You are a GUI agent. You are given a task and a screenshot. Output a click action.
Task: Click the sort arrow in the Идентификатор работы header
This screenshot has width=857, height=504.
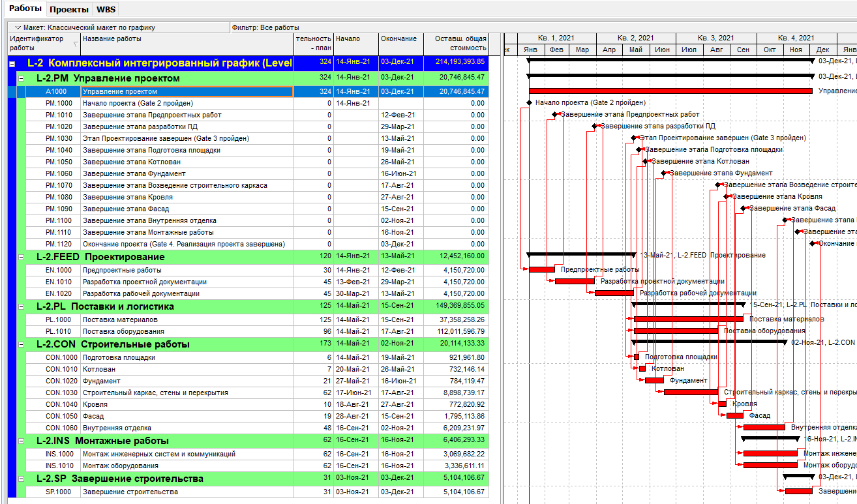coord(76,44)
